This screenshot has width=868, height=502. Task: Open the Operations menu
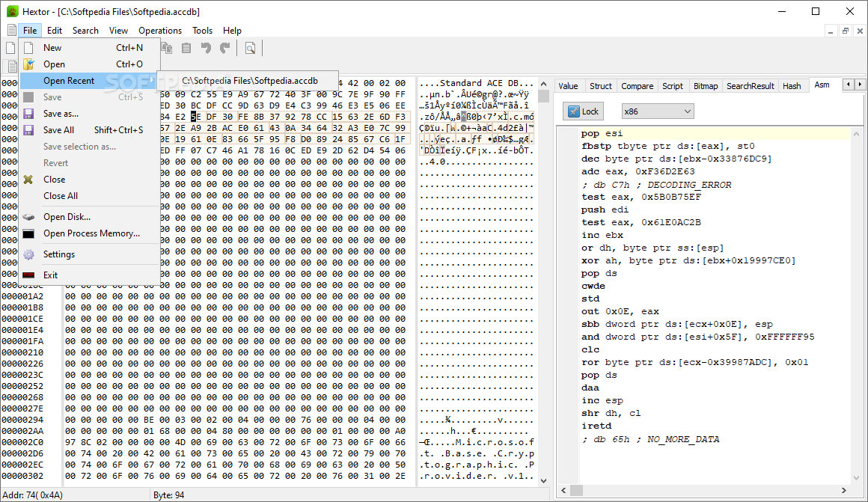[x=160, y=31]
